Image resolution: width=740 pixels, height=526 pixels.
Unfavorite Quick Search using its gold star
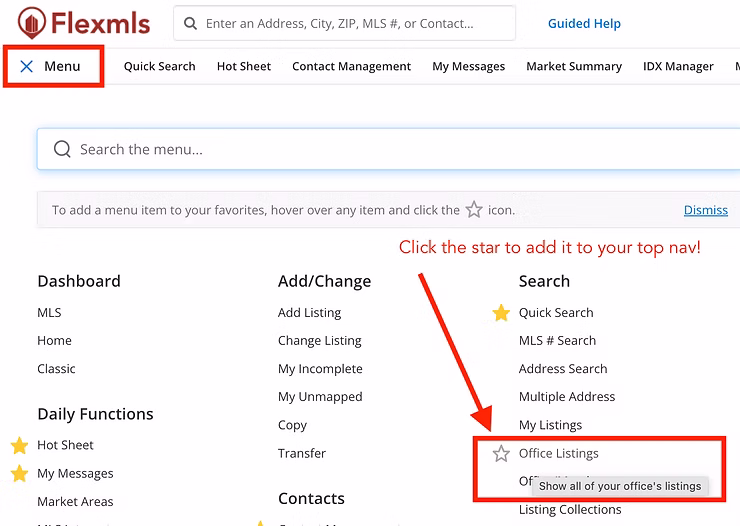pyautogui.click(x=501, y=313)
